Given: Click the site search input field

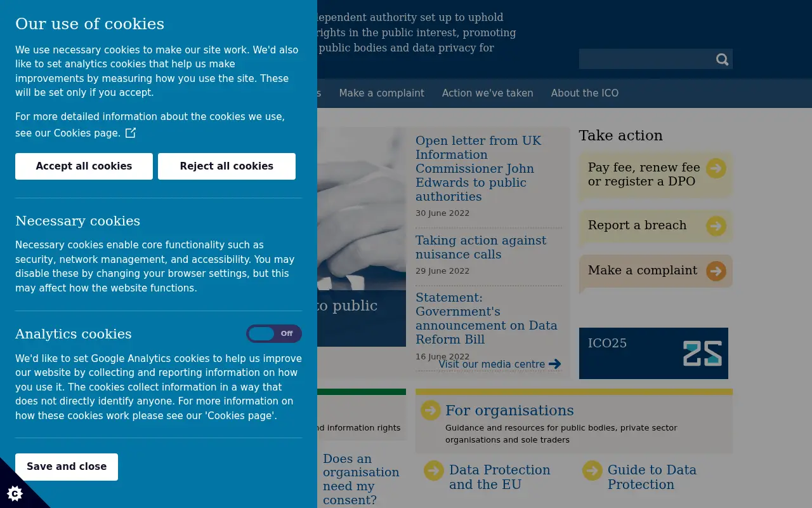Looking at the screenshot, I should click(646, 59).
